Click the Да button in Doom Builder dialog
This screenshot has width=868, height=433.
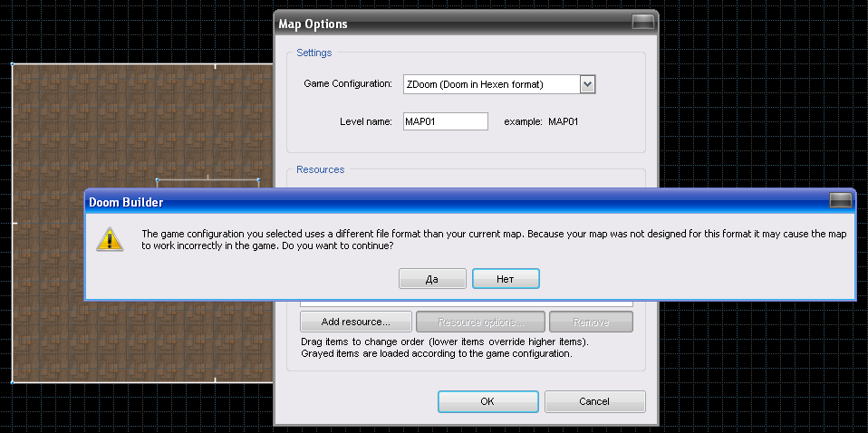[432, 278]
